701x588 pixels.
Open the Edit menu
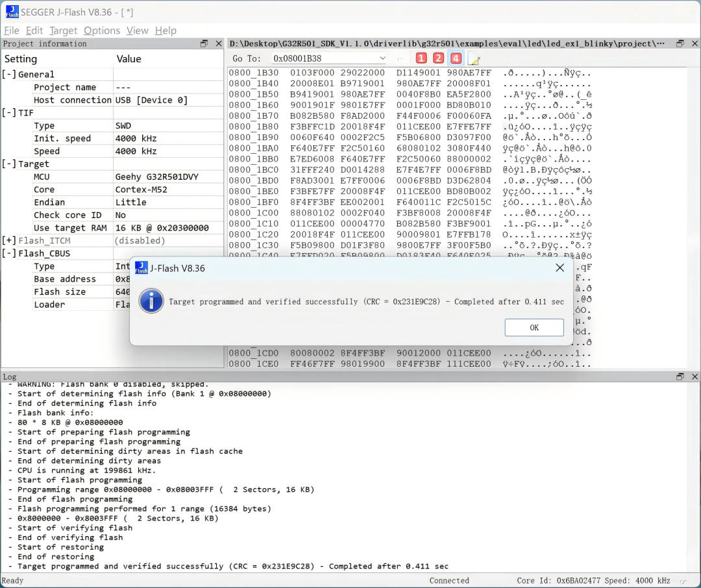34,31
